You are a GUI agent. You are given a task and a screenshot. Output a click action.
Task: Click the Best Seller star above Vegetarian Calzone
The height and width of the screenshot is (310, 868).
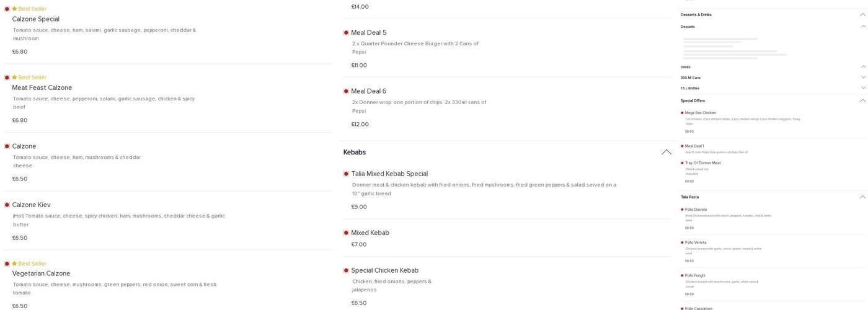click(x=14, y=263)
